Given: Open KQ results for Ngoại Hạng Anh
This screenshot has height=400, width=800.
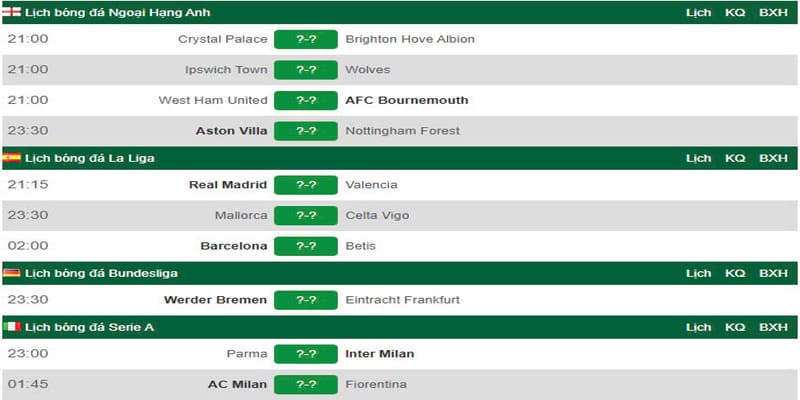Looking at the screenshot, I should 735,13.
